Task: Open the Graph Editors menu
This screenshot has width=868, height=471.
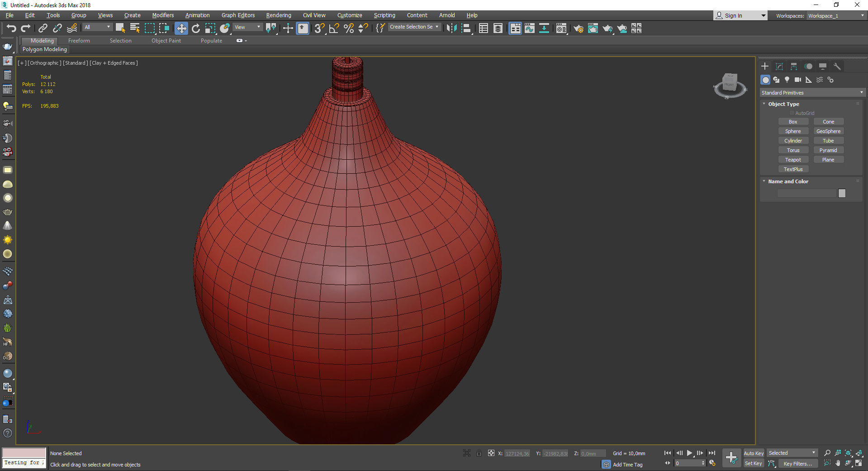Action: tap(238, 15)
